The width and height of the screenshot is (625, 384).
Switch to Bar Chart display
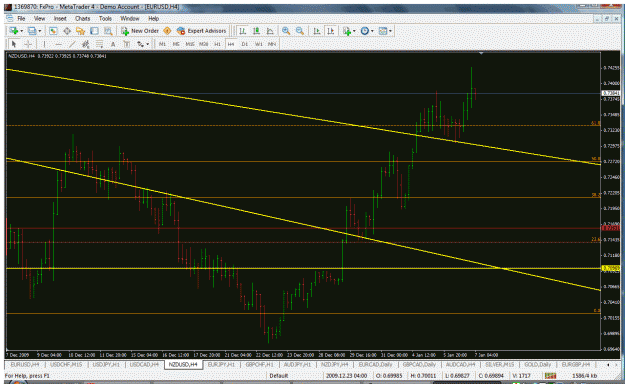(x=242, y=31)
